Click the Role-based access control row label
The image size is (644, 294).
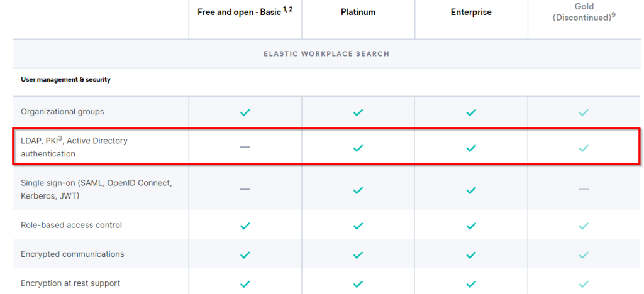pyautogui.click(x=72, y=225)
